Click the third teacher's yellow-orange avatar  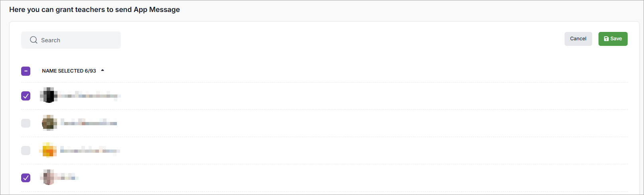[x=49, y=150]
